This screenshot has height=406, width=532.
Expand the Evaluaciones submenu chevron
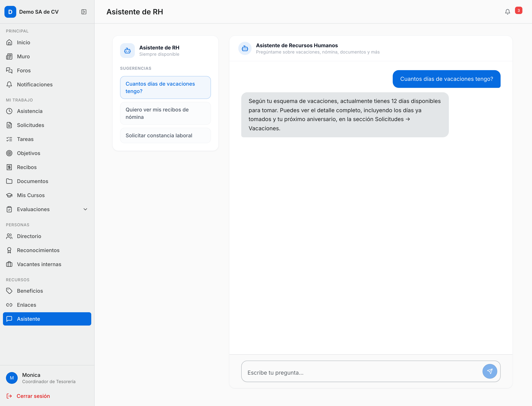pyautogui.click(x=85, y=209)
